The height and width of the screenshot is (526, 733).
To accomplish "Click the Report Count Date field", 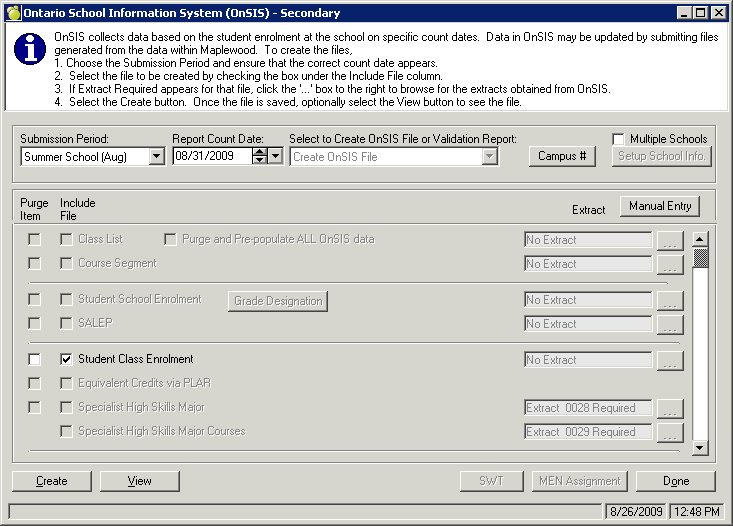I will 211,156.
